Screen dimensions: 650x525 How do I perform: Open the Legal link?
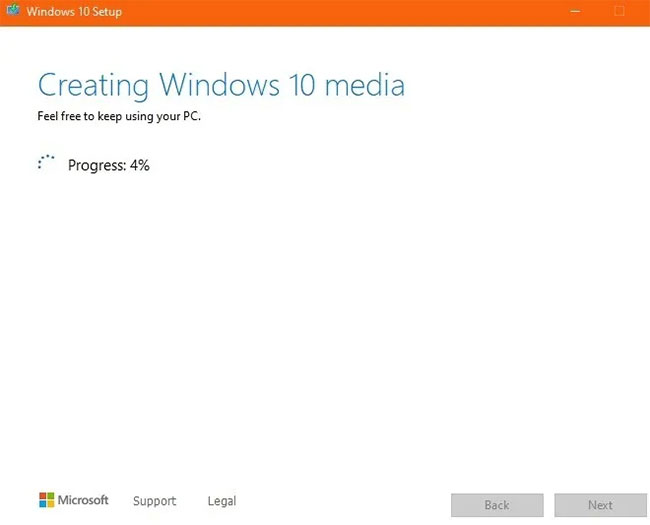click(222, 501)
